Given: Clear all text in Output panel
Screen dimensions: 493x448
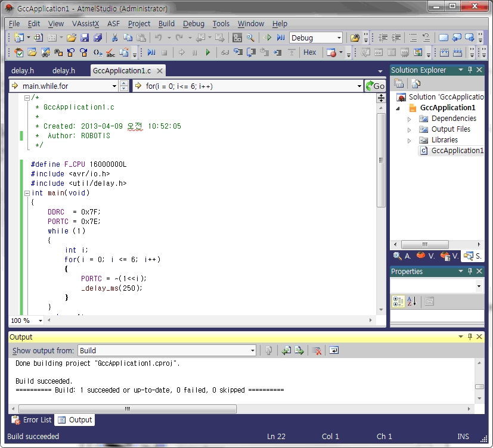Looking at the screenshot, I should (317, 350).
